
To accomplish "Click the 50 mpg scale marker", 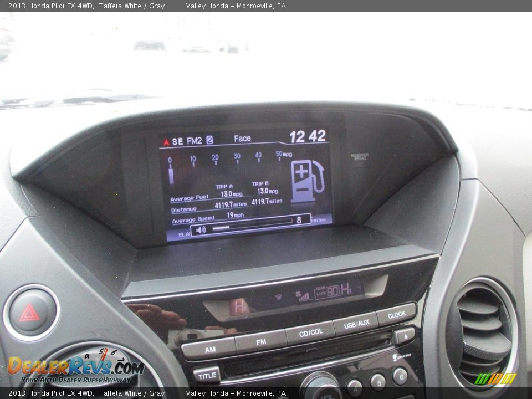I will 284,154.
